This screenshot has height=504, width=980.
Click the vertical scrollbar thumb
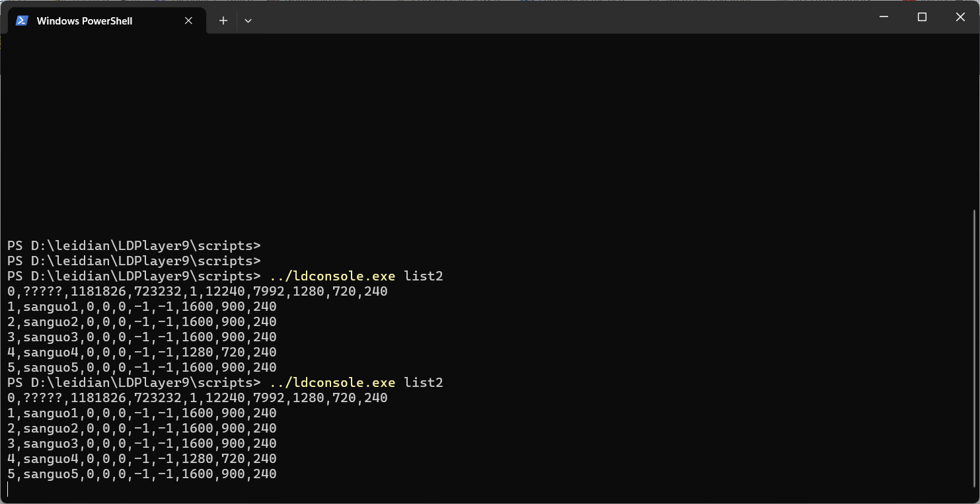[x=975, y=351]
